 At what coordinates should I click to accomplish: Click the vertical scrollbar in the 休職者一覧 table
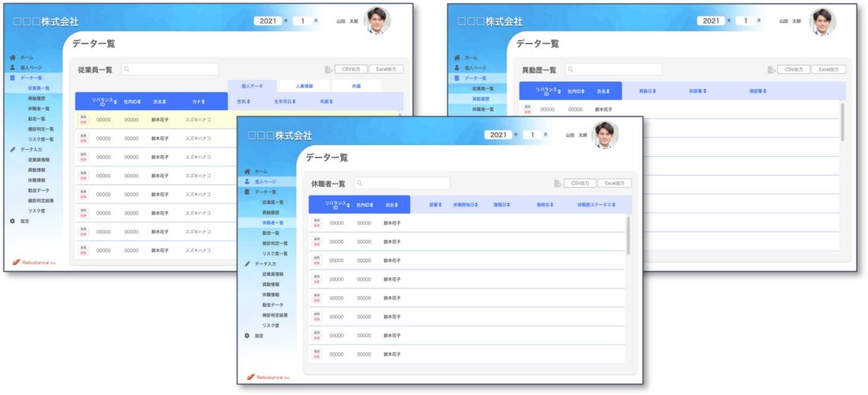click(x=628, y=235)
